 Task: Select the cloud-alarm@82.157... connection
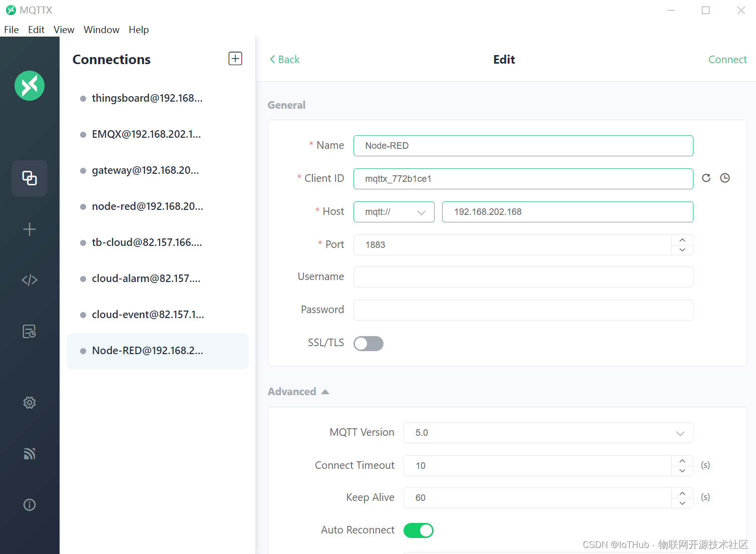coord(158,279)
